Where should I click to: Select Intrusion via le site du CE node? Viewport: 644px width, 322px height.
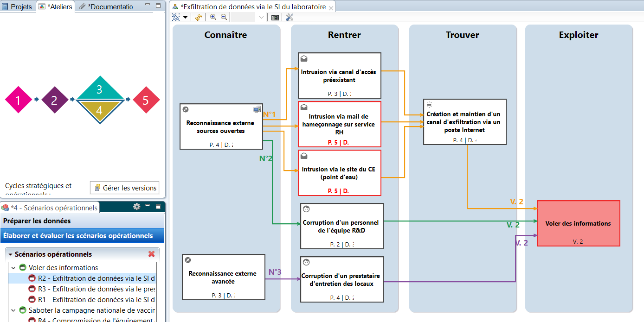[339, 173]
